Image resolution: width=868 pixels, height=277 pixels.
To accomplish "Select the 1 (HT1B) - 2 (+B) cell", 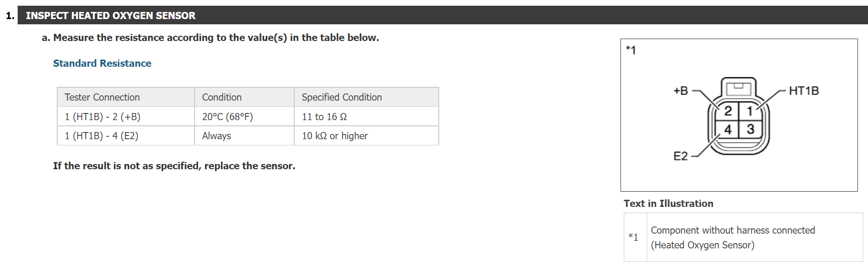I will tap(103, 117).
